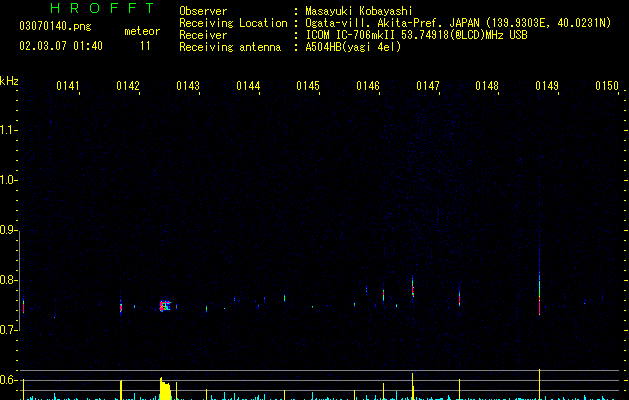Click the 0150 time marker
This screenshot has width=629, height=400.
pyautogui.click(x=607, y=86)
